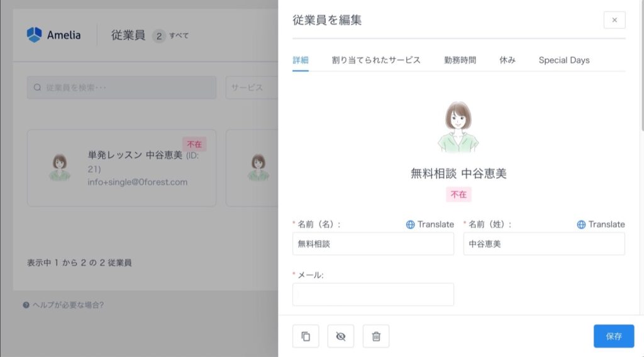Viewport: 644px width, 357px height.
Task: Click 表示中 1 から 2 pagination text
Action: tap(79, 263)
